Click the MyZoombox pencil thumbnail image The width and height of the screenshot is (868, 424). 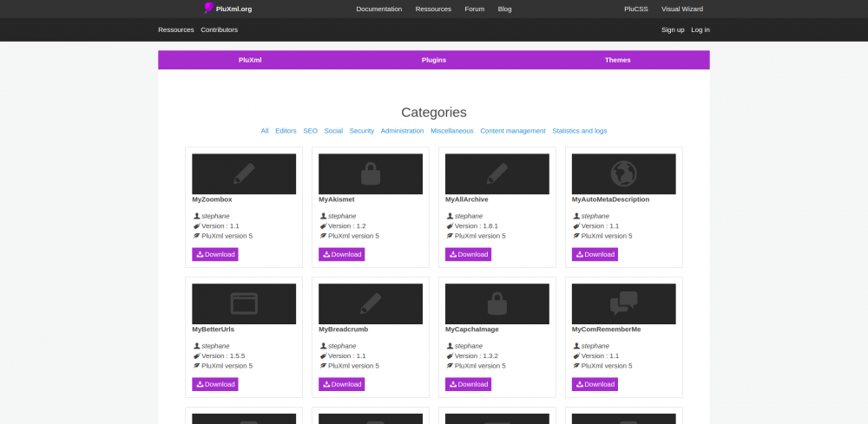244,174
